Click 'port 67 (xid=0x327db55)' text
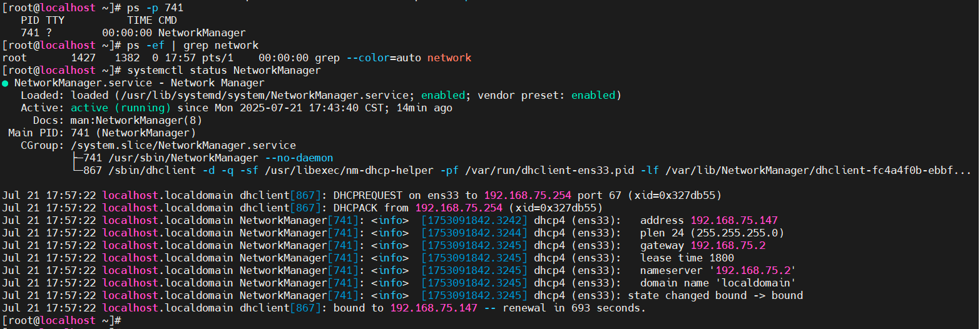 [x=650, y=196]
